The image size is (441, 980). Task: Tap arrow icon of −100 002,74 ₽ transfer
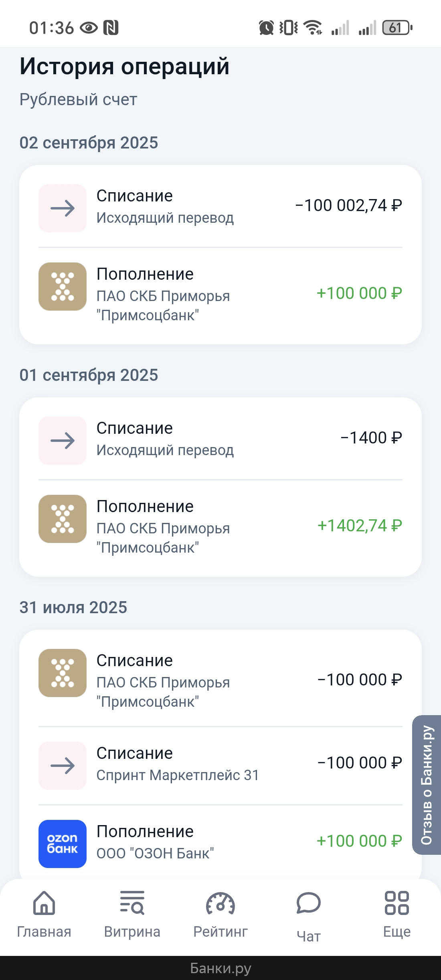[63, 208]
